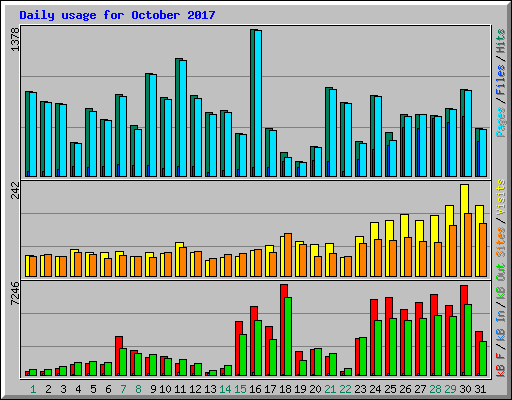
Task: Select day 11 label on the x-axis
Action: (180, 389)
